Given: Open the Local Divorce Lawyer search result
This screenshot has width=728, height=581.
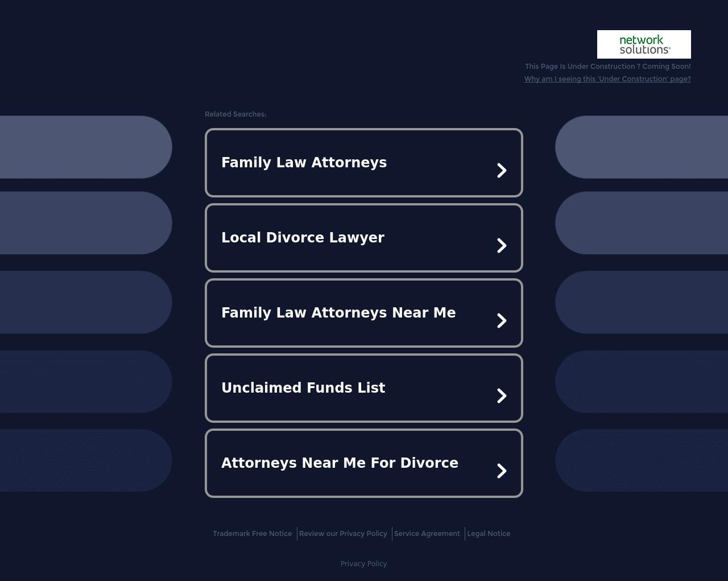Looking at the screenshot, I should point(364,238).
